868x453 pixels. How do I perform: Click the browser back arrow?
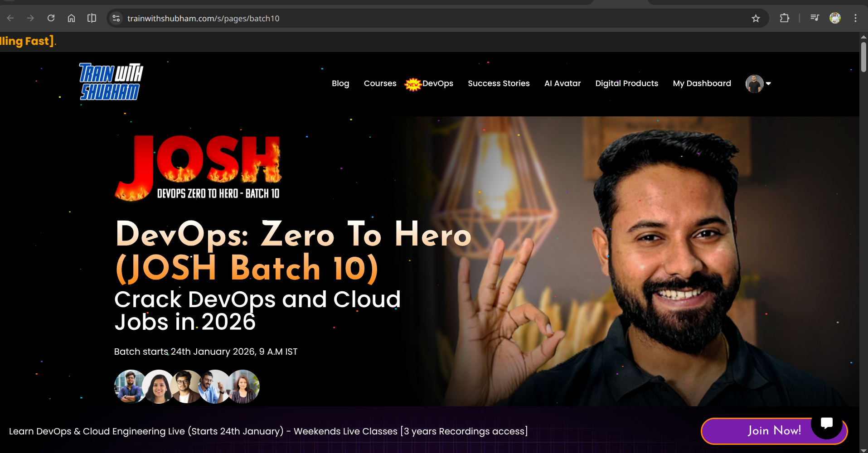pos(10,18)
